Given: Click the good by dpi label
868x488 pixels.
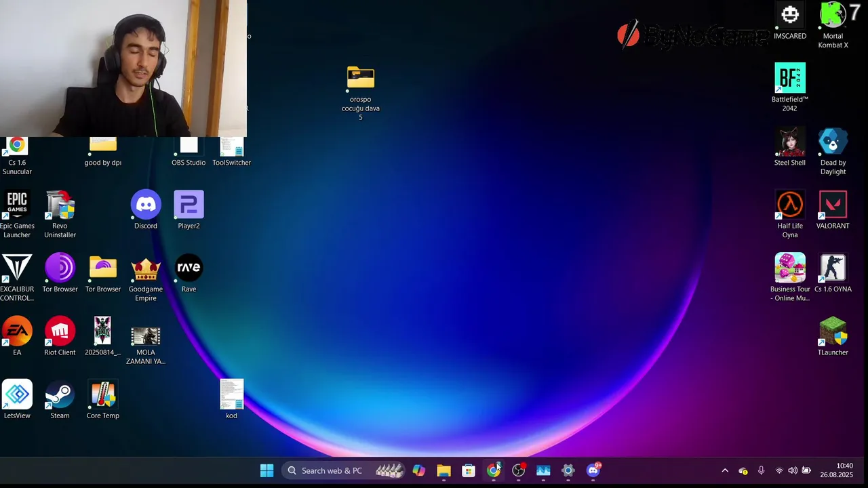Looking at the screenshot, I should pos(103,163).
